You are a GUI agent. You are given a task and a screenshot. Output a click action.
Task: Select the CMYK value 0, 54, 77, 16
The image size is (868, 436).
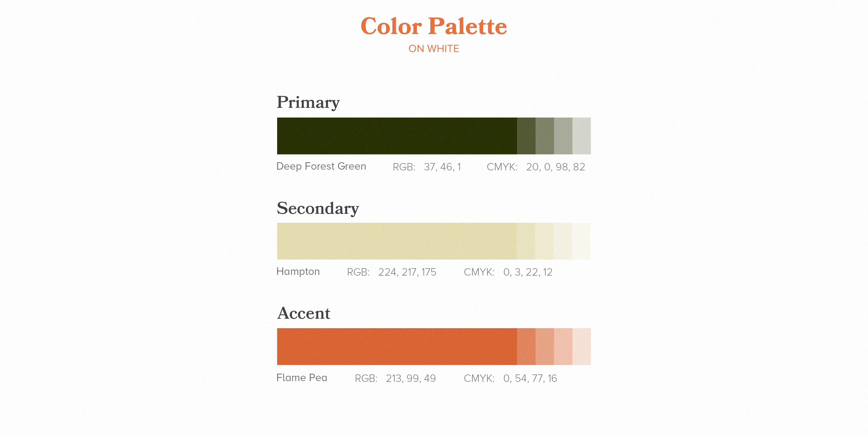point(530,378)
